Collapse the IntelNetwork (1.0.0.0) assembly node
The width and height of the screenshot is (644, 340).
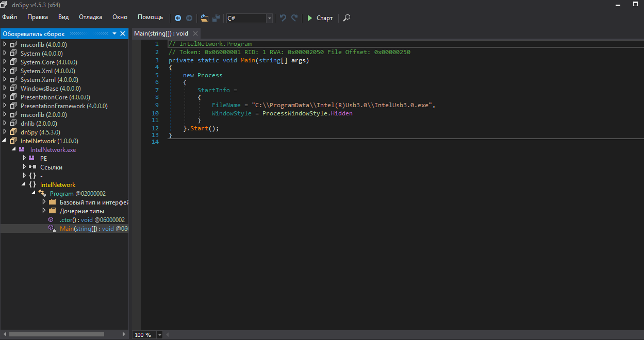coord(5,141)
